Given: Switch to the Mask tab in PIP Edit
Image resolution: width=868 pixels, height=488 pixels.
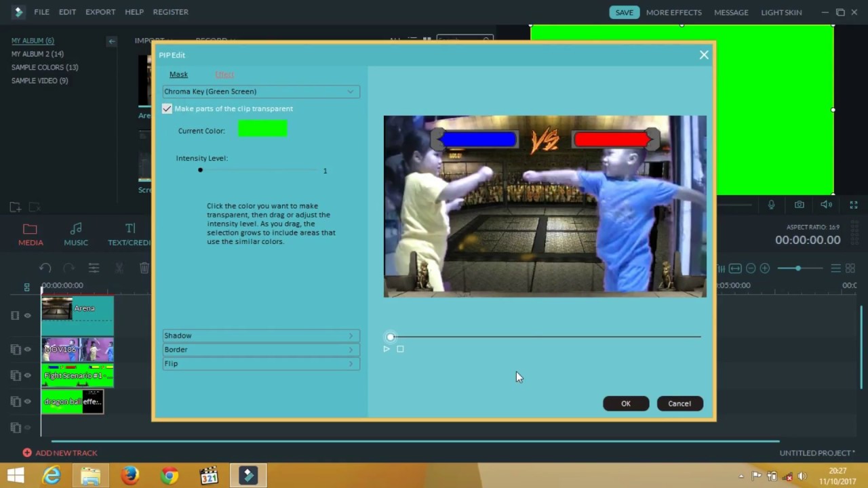Looking at the screenshot, I should click(x=178, y=75).
